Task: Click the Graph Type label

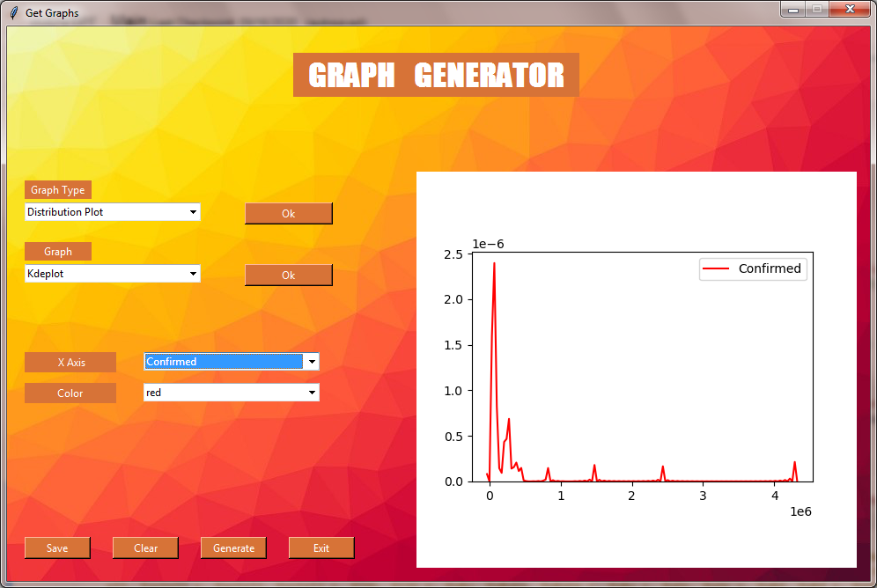Action: [x=57, y=190]
